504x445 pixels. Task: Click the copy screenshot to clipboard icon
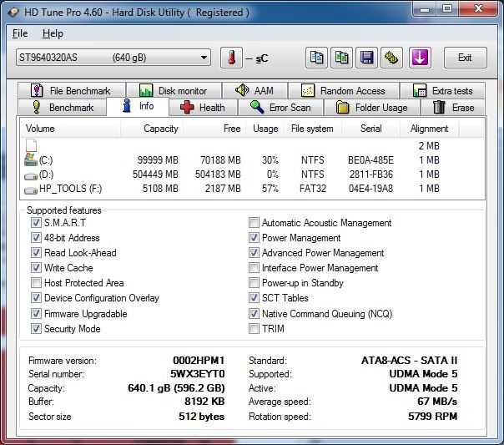pyautogui.click(x=341, y=58)
